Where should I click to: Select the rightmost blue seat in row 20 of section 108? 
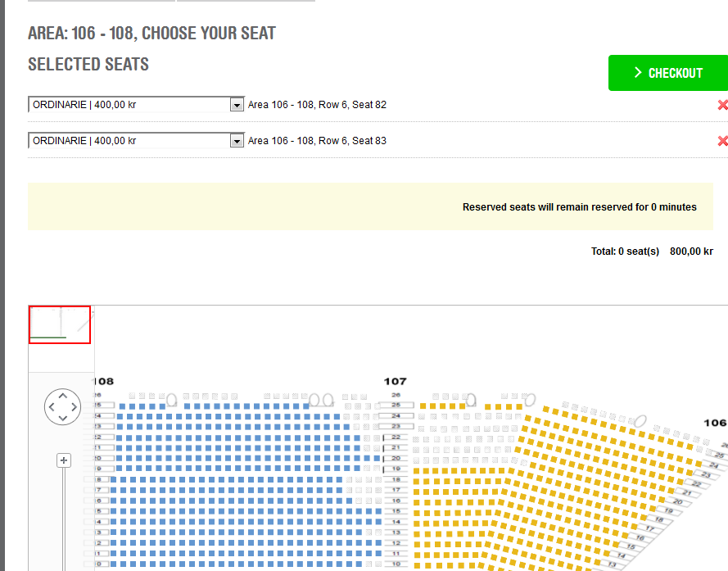pyautogui.click(x=378, y=459)
